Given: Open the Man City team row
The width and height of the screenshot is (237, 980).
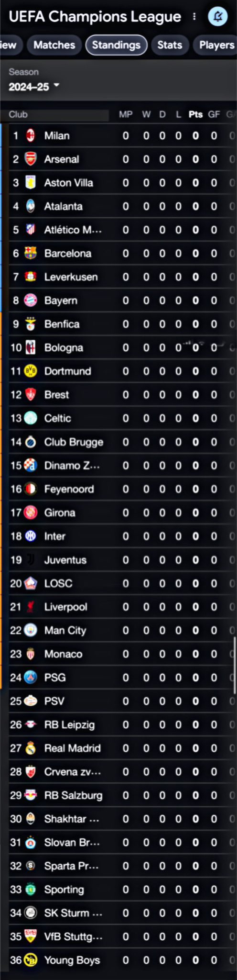Looking at the screenshot, I should coord(118,630).
